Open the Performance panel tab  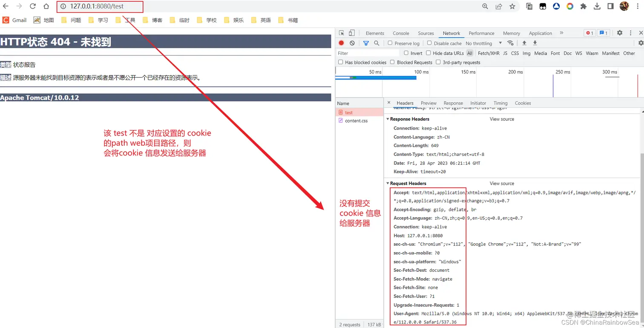(481, 33)
